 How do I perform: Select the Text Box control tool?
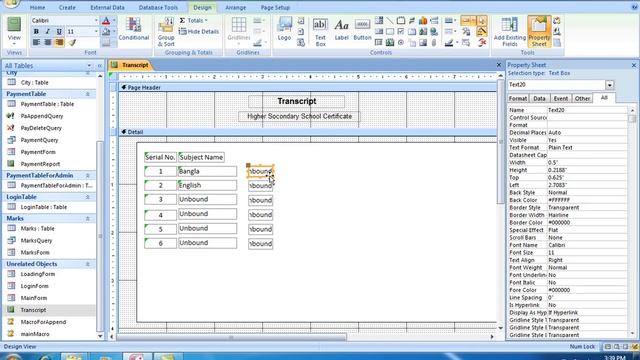click(x=320, y=32)
